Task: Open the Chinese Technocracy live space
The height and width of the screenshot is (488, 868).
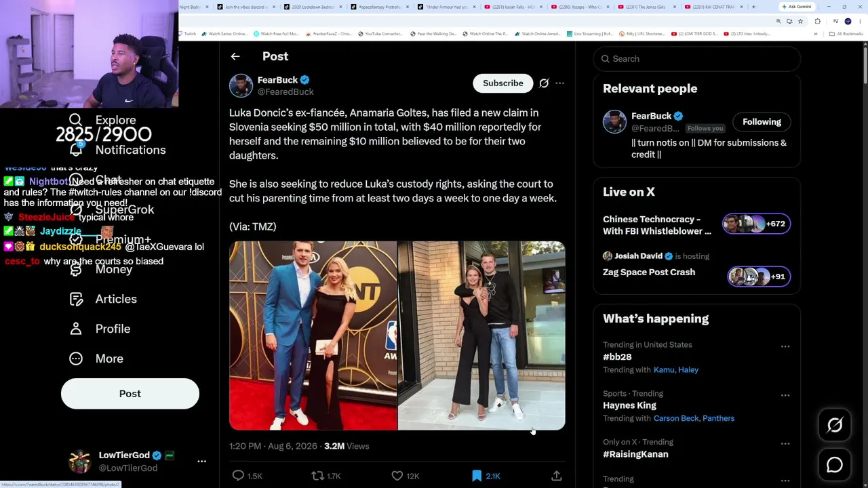Action: click(x=657, y=225)
